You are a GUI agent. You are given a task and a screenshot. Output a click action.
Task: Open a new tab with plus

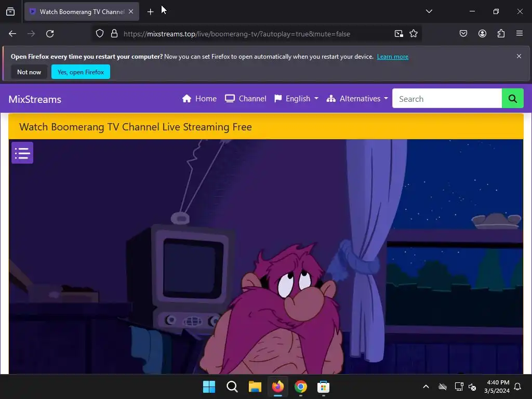[x=150, y=12]
